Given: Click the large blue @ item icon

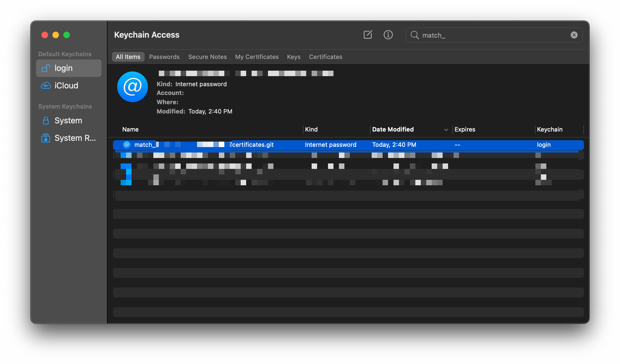Looking at the screenshot, I should (x=132, y=87).
